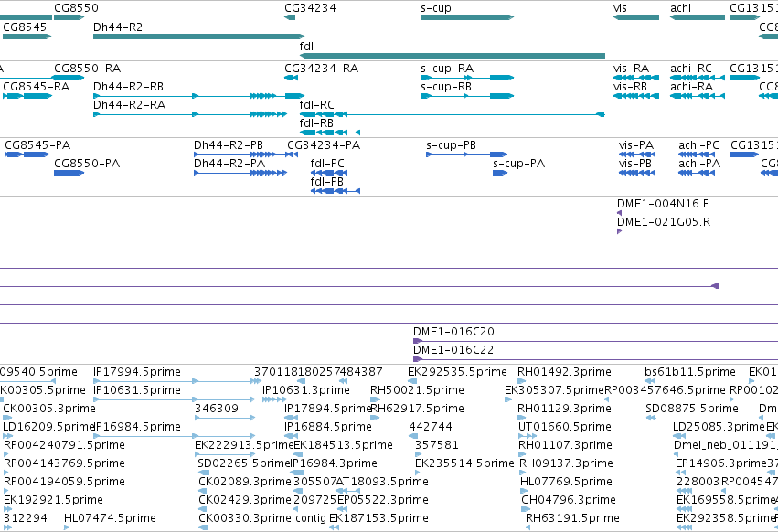Click the Dh44-R2 gene label
This screenshot has height=532, width=778.
click(118, 27)
